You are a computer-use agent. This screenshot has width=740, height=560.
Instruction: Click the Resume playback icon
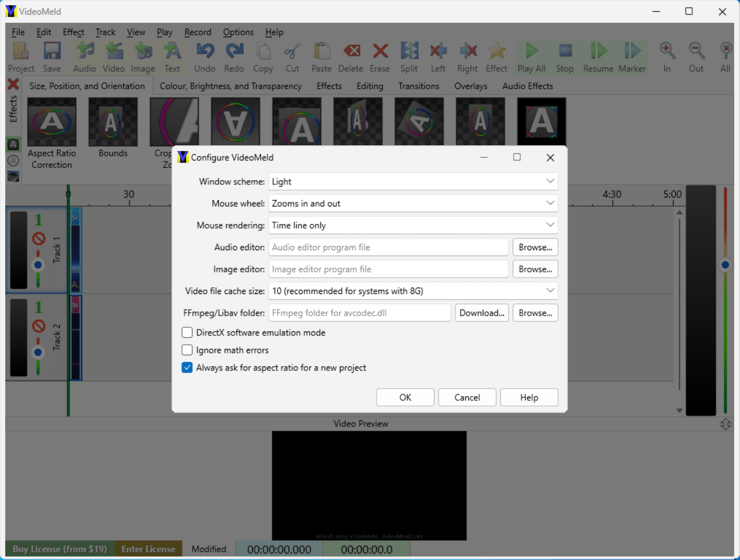point(598,57)
